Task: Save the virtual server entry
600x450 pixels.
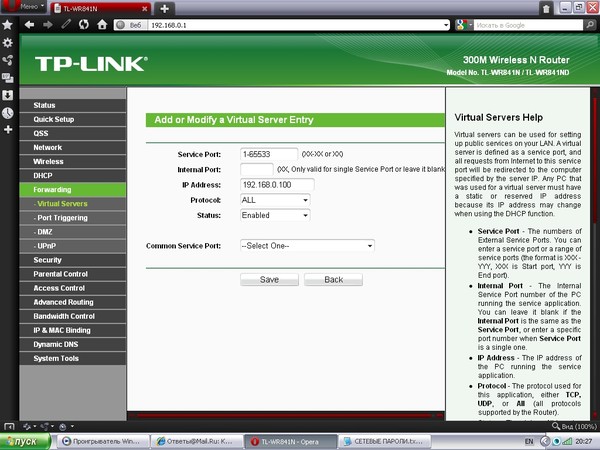Action: point(269,280)
